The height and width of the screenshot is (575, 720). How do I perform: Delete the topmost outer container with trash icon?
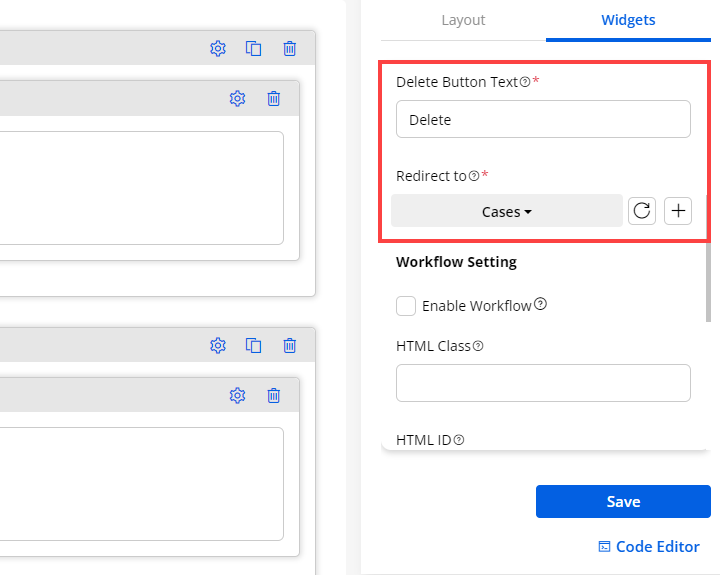click(x=289, y=48)
